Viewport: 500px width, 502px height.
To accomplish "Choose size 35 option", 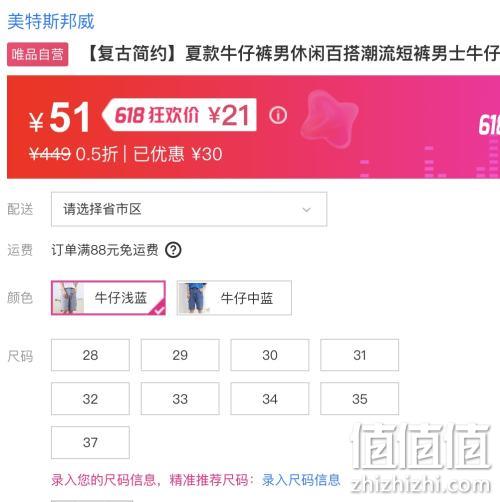I will pos(360,399).
